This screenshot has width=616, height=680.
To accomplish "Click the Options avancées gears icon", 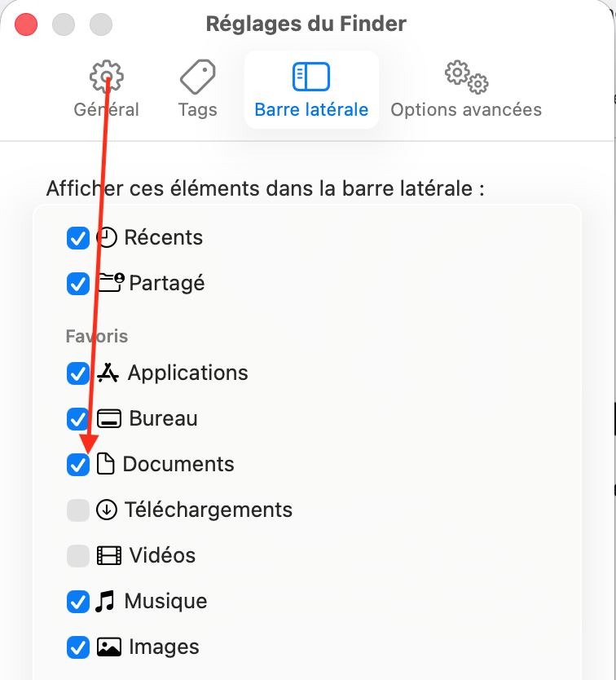I will pyautogui.click(x=466, y=77).
